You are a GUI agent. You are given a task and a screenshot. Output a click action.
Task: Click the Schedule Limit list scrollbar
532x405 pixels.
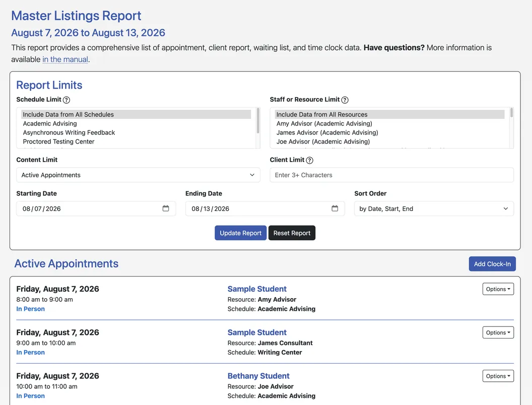pyautogui.click(x=258, y=121)
